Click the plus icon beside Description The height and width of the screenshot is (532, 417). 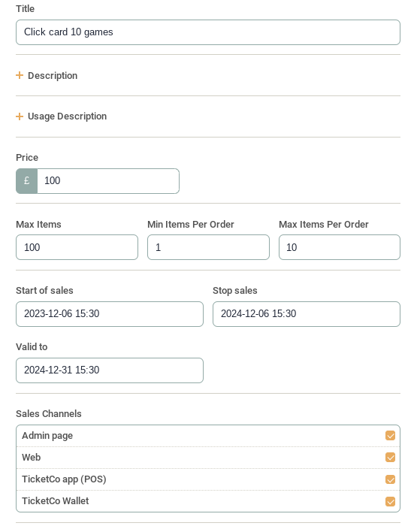pyautogui.click(x=20, y=75)
